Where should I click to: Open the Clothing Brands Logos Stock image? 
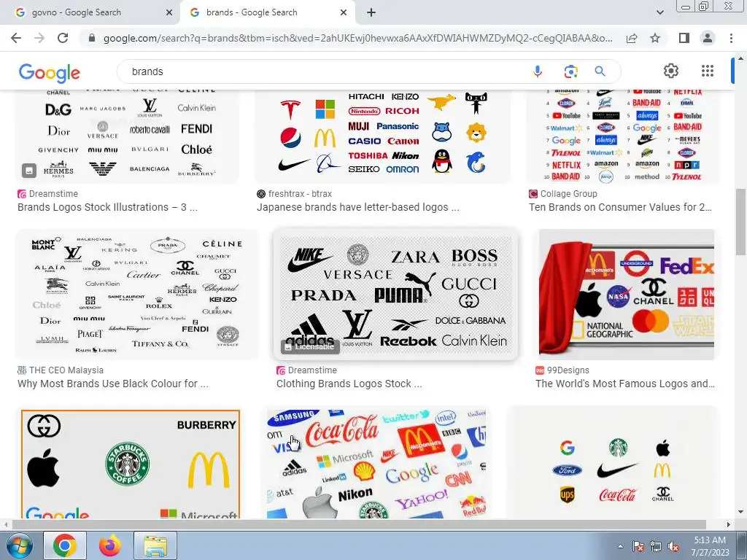click(395, 295)
